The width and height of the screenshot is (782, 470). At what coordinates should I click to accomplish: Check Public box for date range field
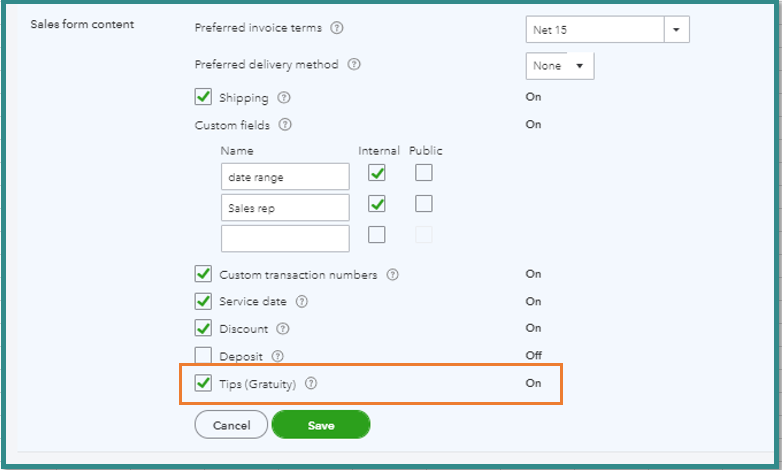[x=424, y=173]
